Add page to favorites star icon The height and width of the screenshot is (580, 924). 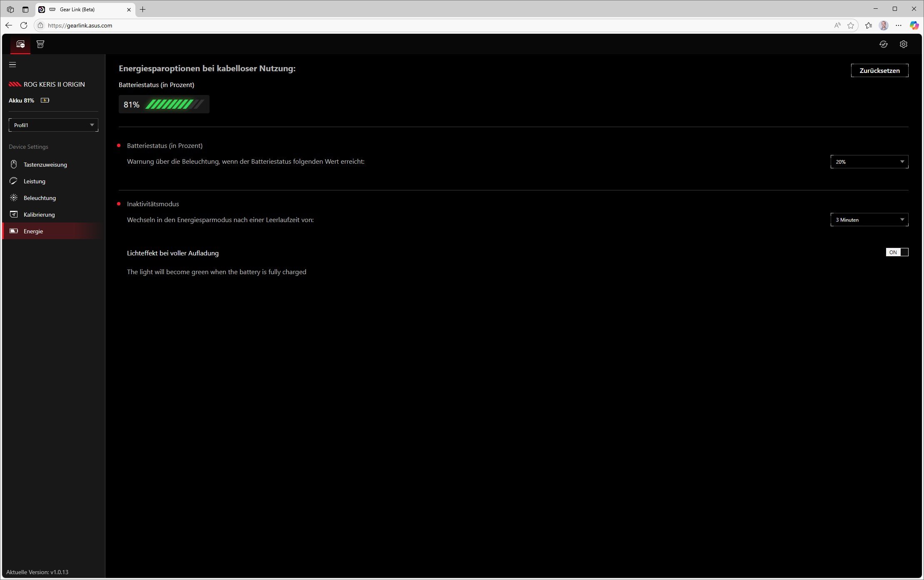click(851, 25)
